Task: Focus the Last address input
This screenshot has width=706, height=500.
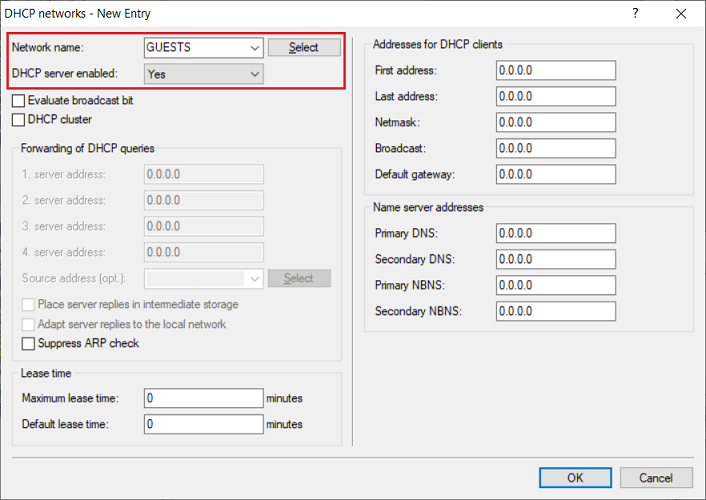Action: [x=555, y=96]
